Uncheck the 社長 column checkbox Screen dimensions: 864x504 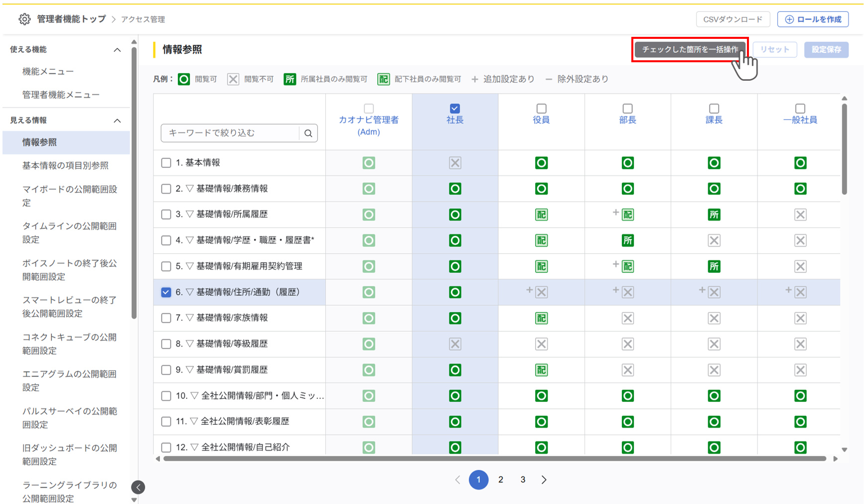[454, 109]
